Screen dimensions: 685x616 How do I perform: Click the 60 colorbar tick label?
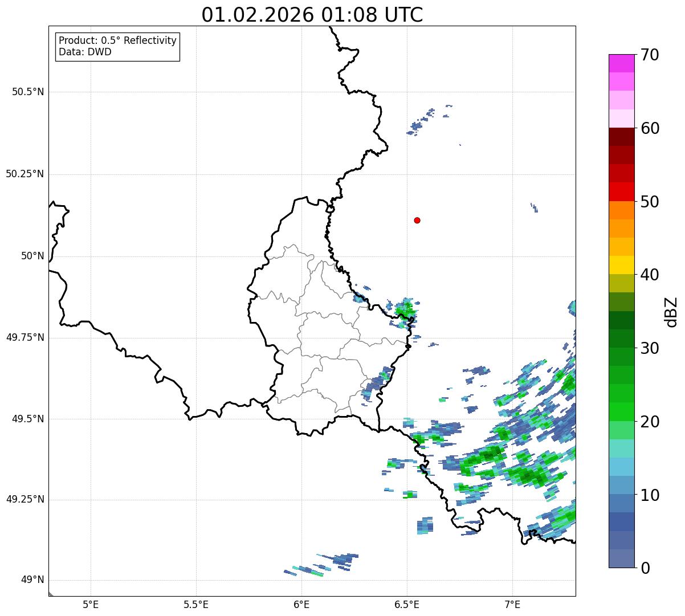click(650, 128)
